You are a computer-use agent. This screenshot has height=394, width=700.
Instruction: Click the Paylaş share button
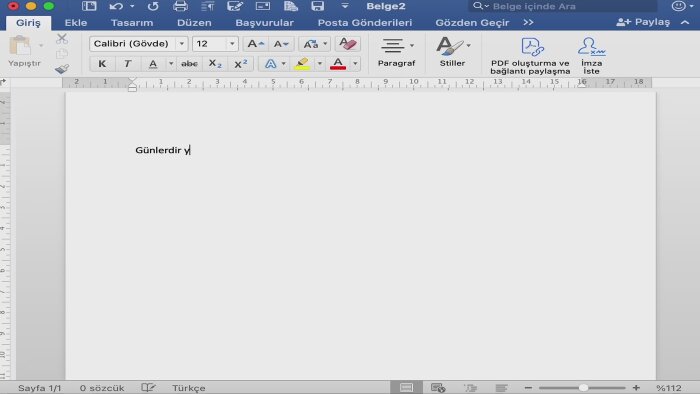(643, 22)
